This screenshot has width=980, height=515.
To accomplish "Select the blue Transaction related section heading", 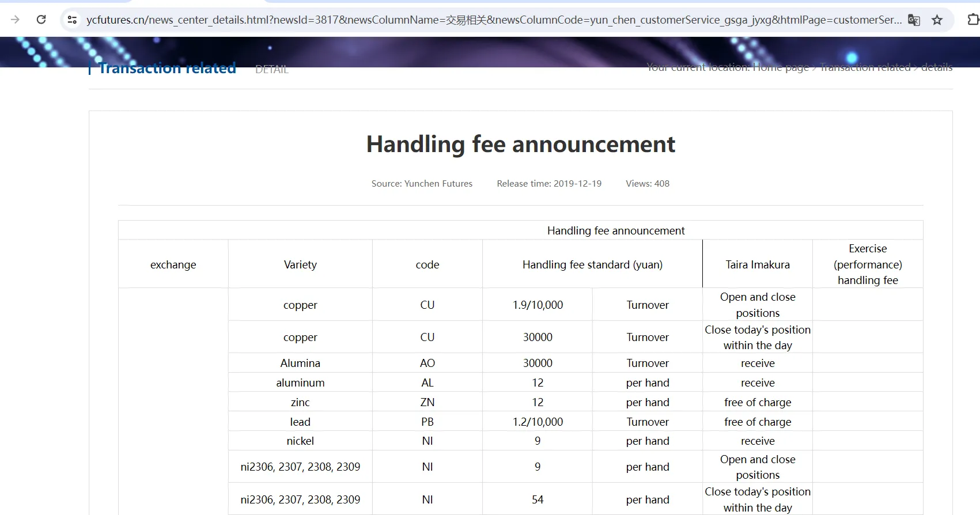I will point(167,68).
